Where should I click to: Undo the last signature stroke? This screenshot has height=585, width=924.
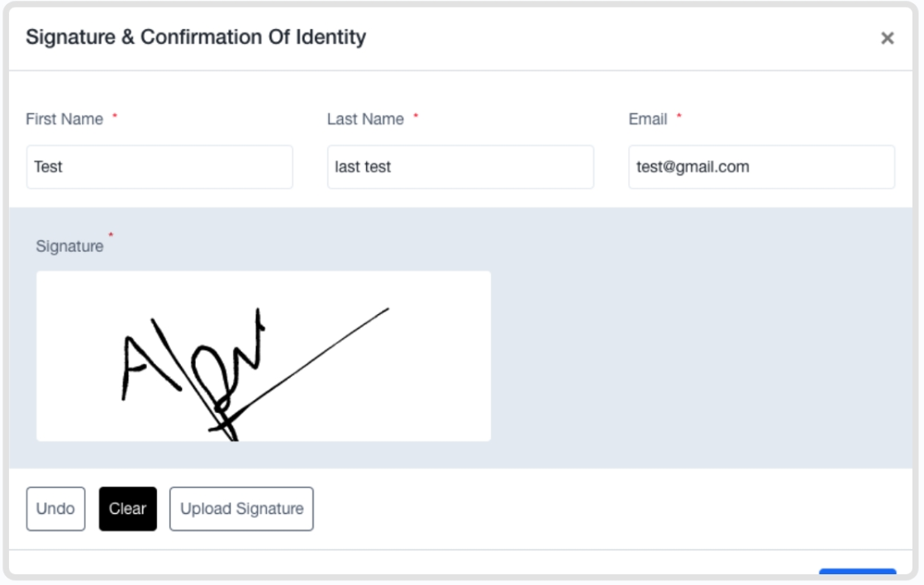[x=55, y=508]
